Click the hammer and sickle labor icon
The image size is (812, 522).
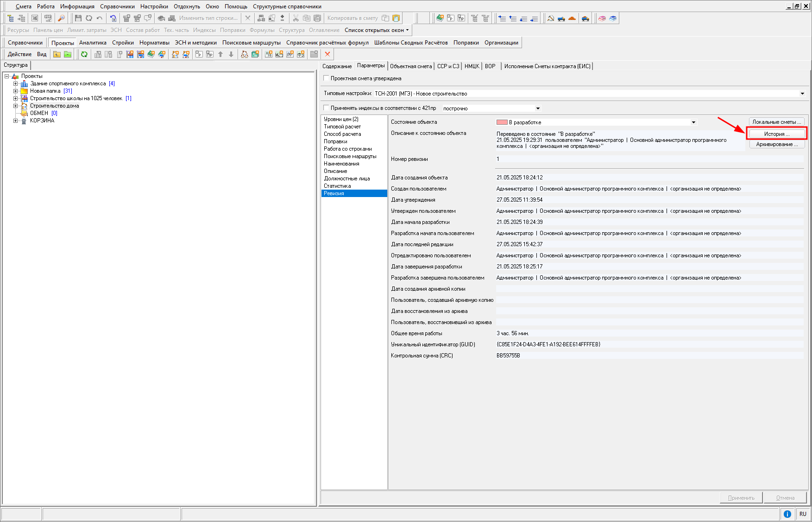(551, 18)
